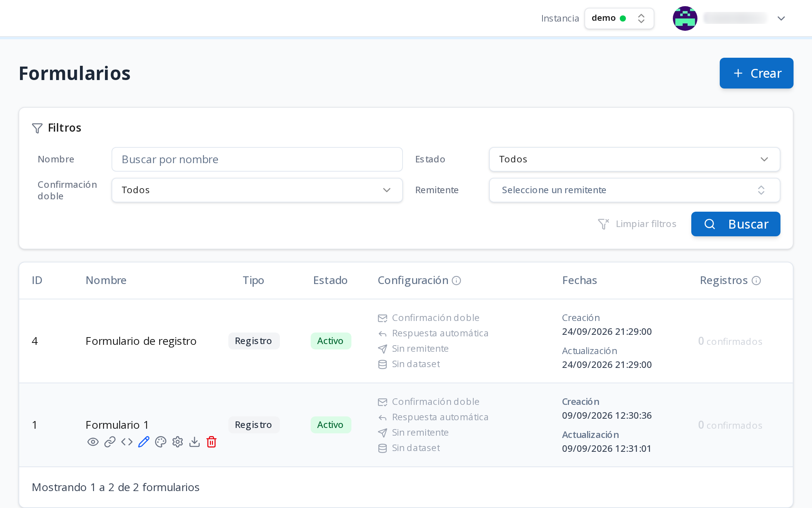Screen dimensions: 812x508
Task: Clear filters with Limpiar filtros
Action: (637, 224)
